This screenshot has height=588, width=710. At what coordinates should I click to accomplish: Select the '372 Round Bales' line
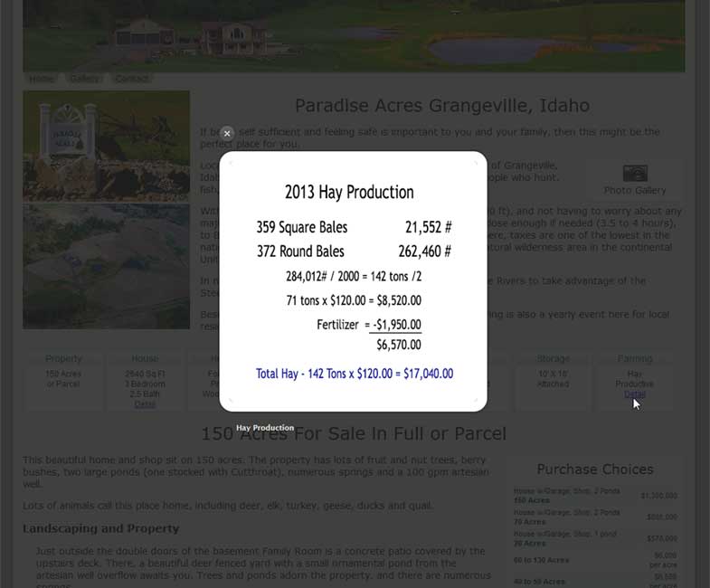pos(300,251)
